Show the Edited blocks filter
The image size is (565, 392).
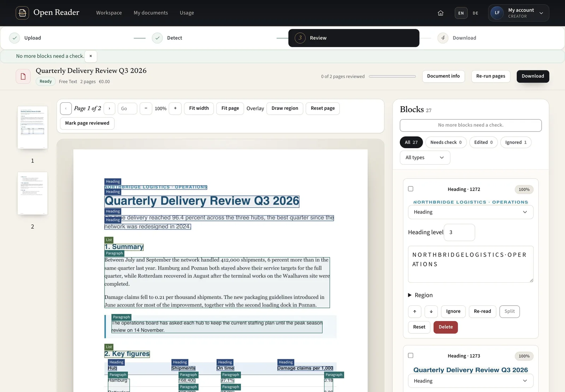coord(483,142)
